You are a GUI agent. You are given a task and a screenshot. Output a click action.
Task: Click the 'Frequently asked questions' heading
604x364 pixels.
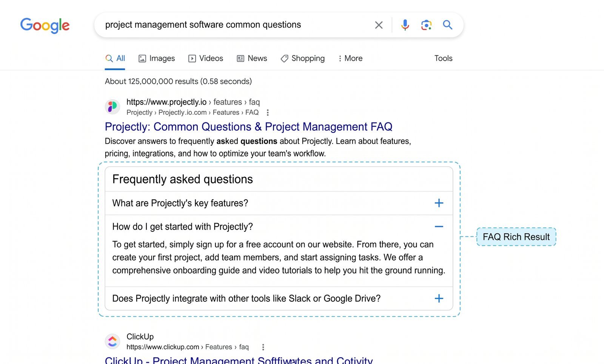pyautogui.click(x=183, y=179)
